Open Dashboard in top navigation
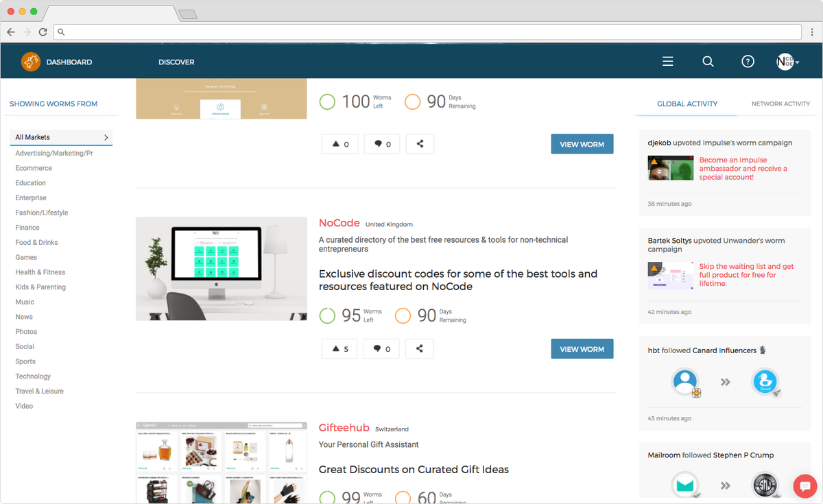 69,62
